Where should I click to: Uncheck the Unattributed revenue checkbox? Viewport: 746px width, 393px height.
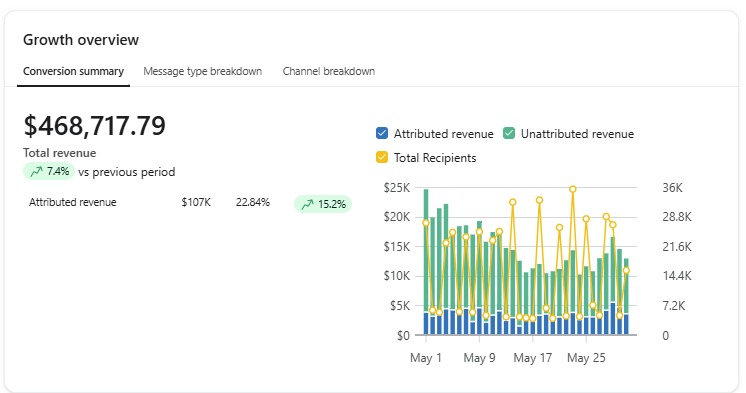tap(509, 133)
